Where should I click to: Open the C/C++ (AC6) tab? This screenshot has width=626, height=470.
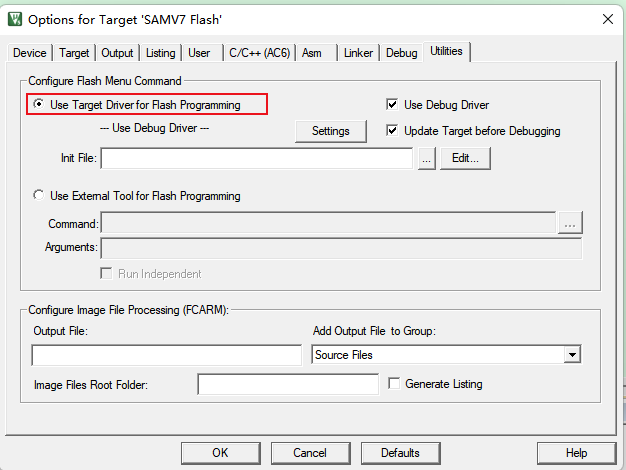[x=258, y=53]
